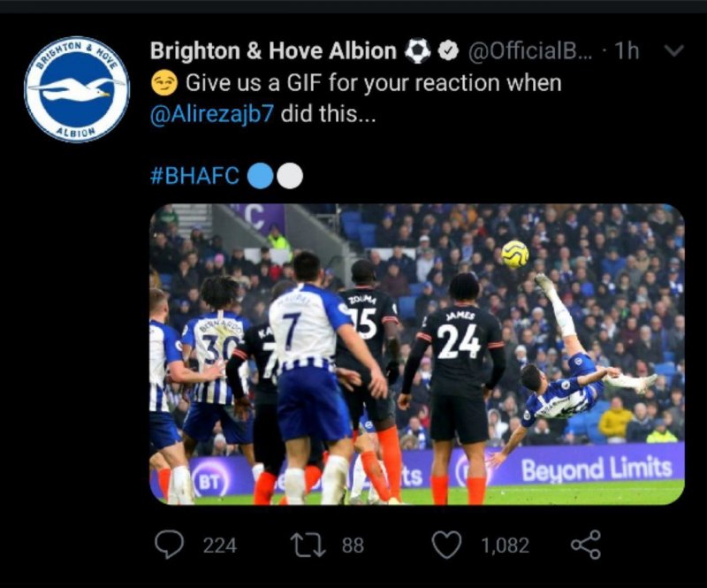The width and height of the screenshot is (707, 588).
Task: Open the #BHAFC hashtag
Action: 195,175
